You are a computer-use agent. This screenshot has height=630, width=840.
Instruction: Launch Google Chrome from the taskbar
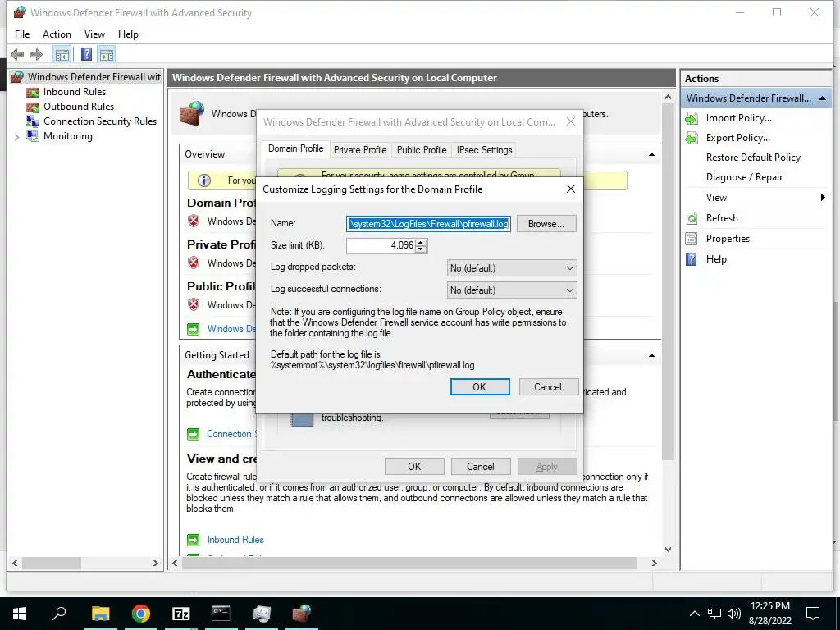click(141, 614)
